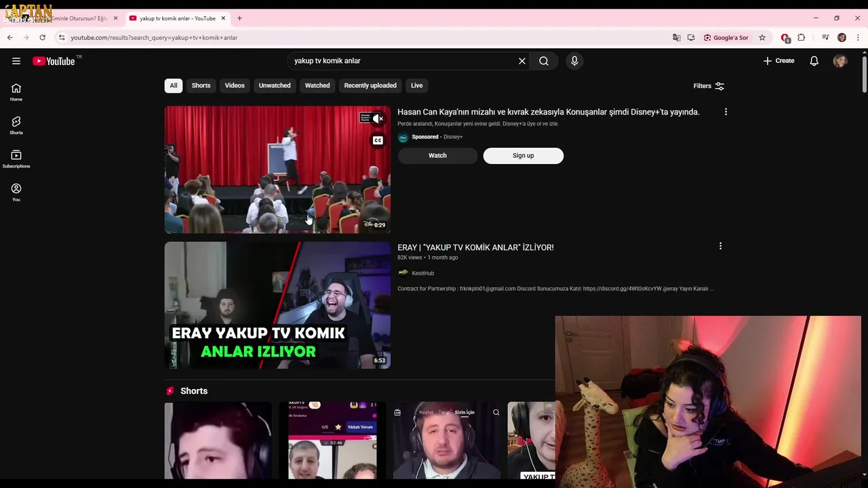Open Shorts in the left sidebar

16,125
